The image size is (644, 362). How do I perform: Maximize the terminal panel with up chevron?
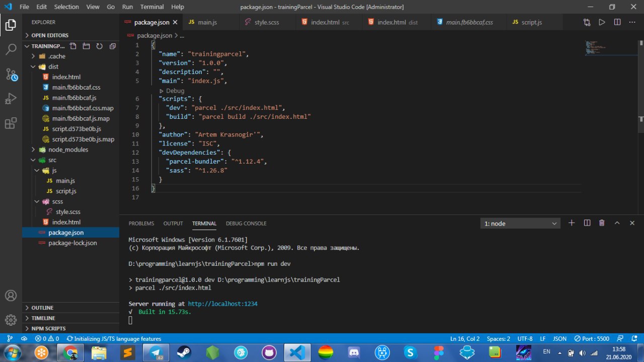pos(617,223)
